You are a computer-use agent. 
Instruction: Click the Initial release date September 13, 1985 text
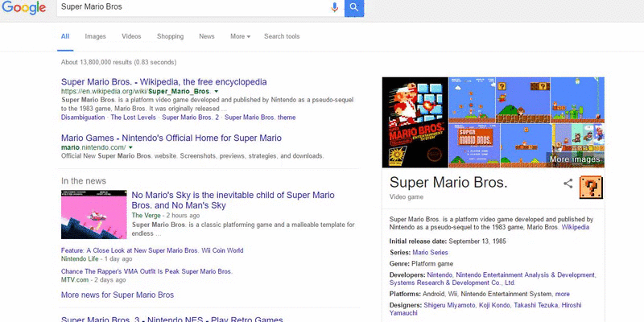[x=448, y=242]
